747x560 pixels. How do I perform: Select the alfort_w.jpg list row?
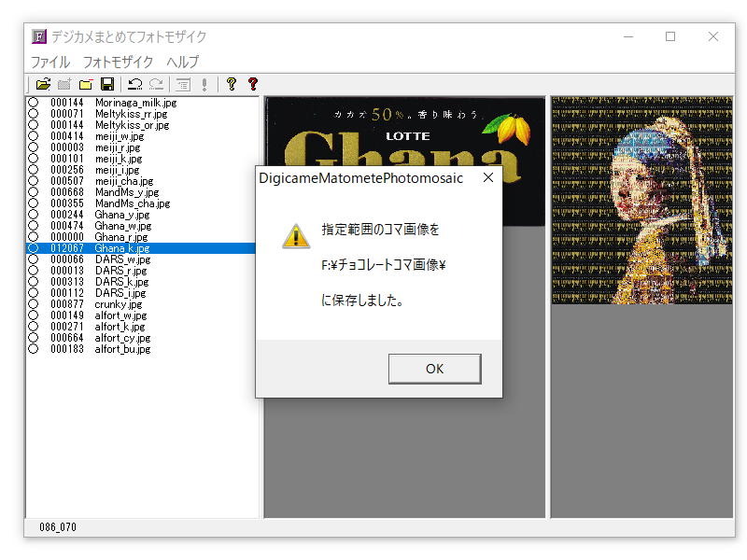point(141,315)
